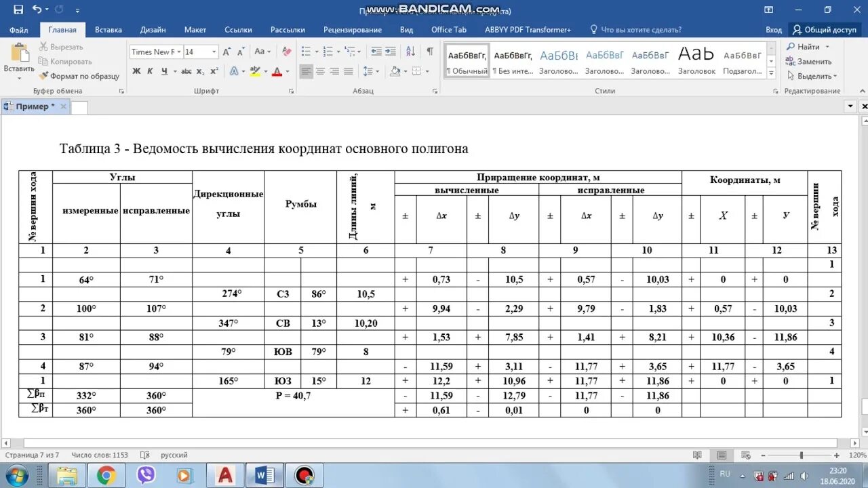
Task: Apply the Заголовок title style
Action: 696,61
